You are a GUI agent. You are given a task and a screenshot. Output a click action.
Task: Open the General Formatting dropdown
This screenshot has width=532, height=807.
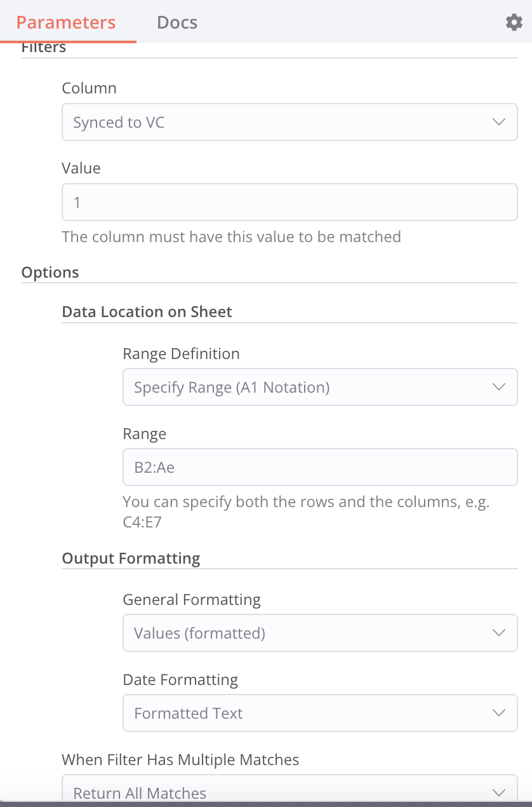pyautogui.click(x=311, y=633)
